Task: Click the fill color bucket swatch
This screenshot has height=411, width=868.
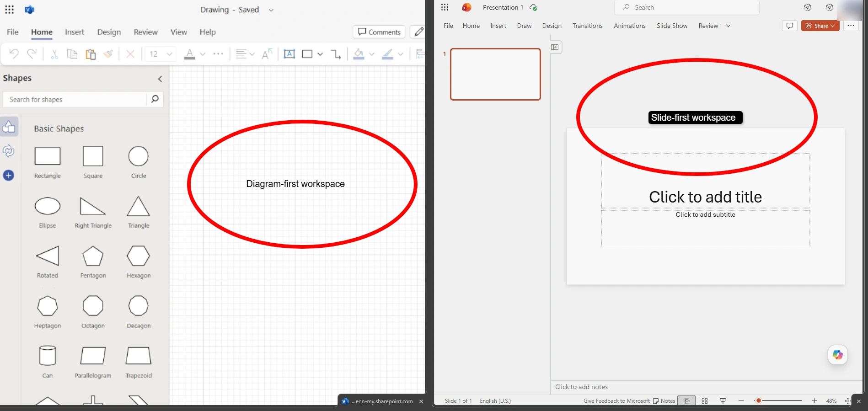Action: [x=359, y=54]
